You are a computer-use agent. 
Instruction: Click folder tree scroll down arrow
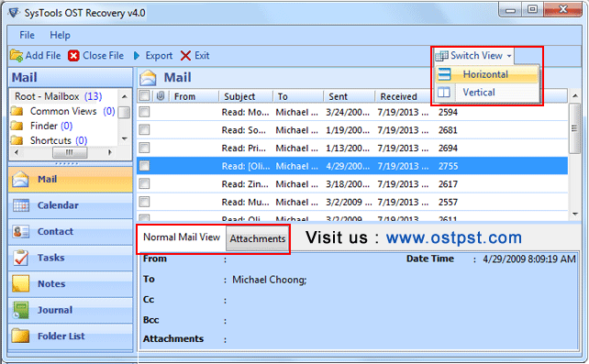point(125,138)
